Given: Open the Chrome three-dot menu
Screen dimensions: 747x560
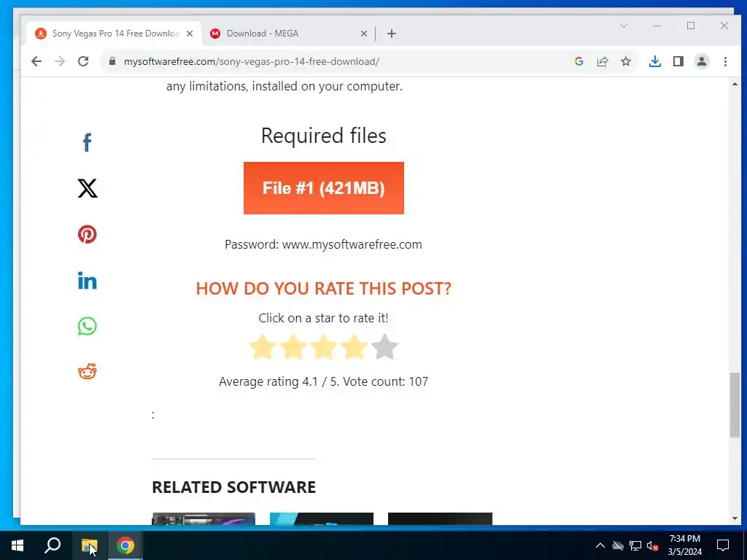Looking at the screenshot, I should 725,61.
